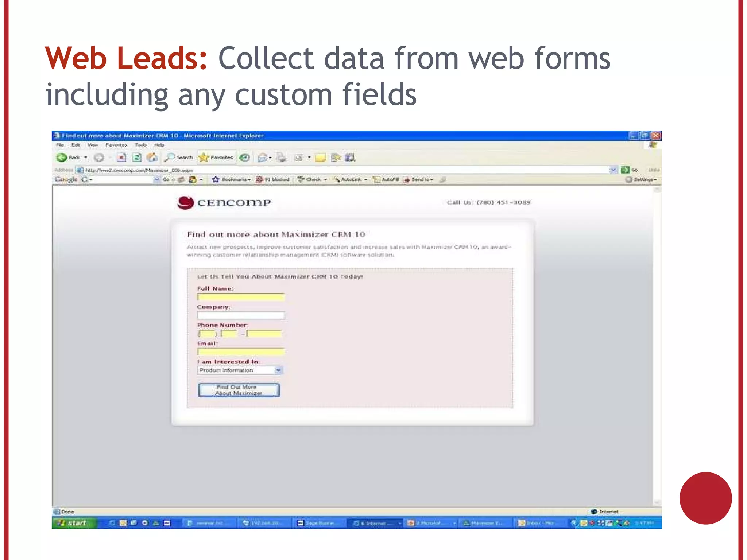Click the History clock icon
This screenshot has height=560, width=747.
(x=244, y=157)
